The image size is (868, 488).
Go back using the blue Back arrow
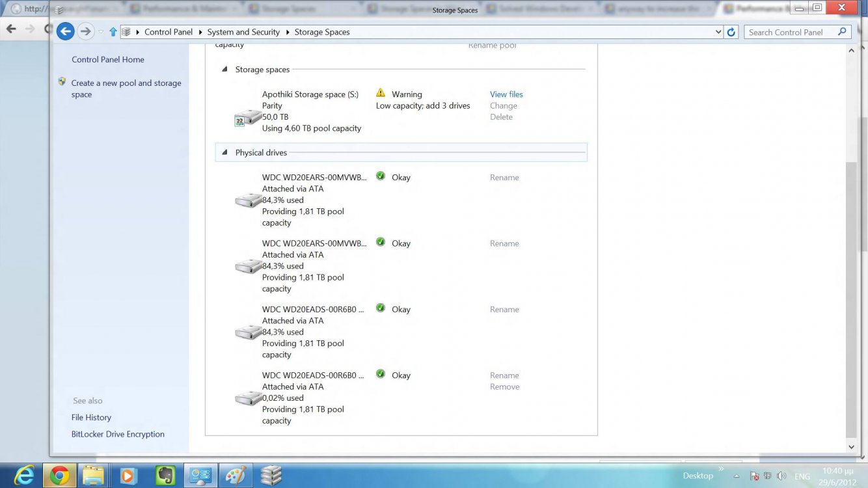(65, 31)
